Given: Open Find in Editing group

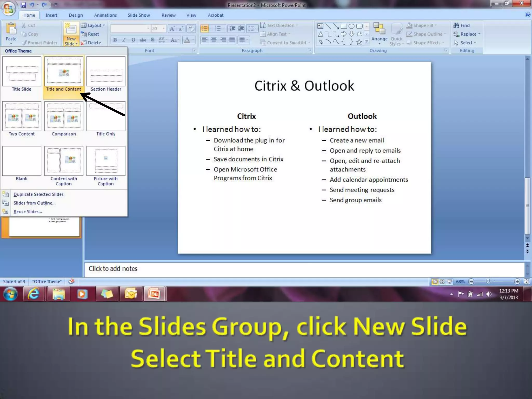Looking at the screenshot, I should pyautogui.click(x=462, y=25).
